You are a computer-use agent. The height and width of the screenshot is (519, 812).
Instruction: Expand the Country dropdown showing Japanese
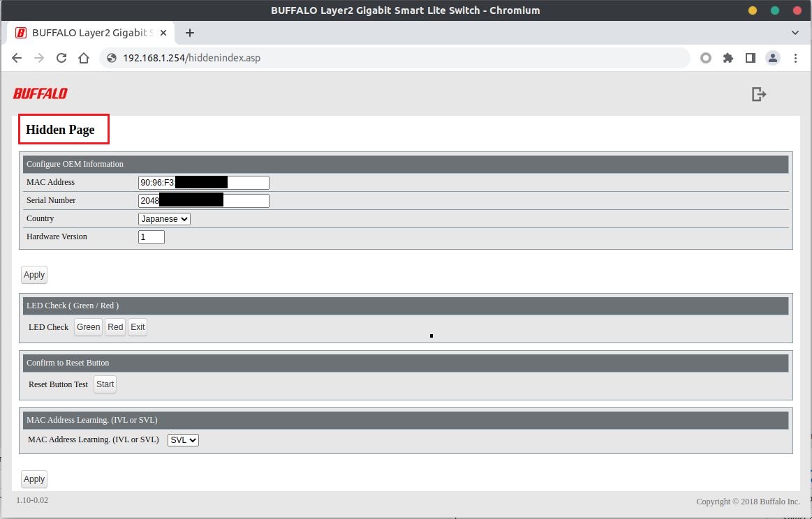point(164,219)
